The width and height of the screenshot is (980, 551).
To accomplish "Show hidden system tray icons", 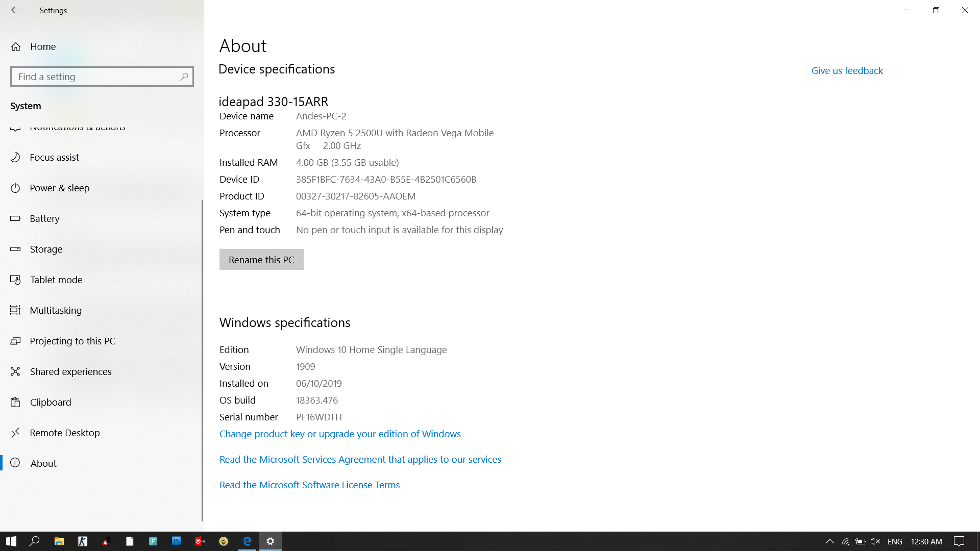I will click(830, 541).
